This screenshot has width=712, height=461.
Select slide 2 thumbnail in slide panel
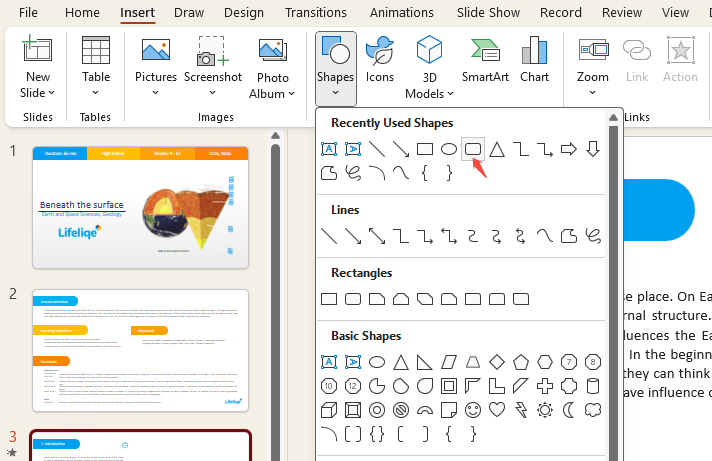click(x=140, y=350)
